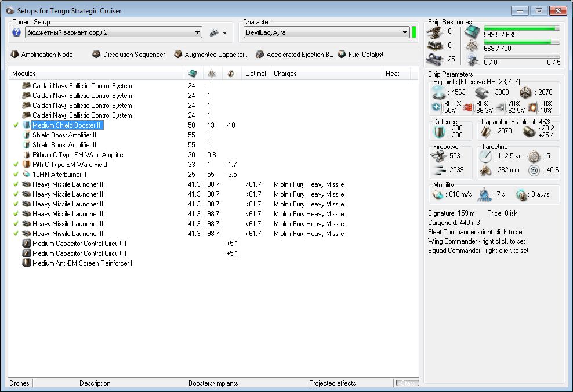Click Fleet Commander - right click to set
Screen dimensions: 573x392
pyautogui.click(x=476, y=232)
